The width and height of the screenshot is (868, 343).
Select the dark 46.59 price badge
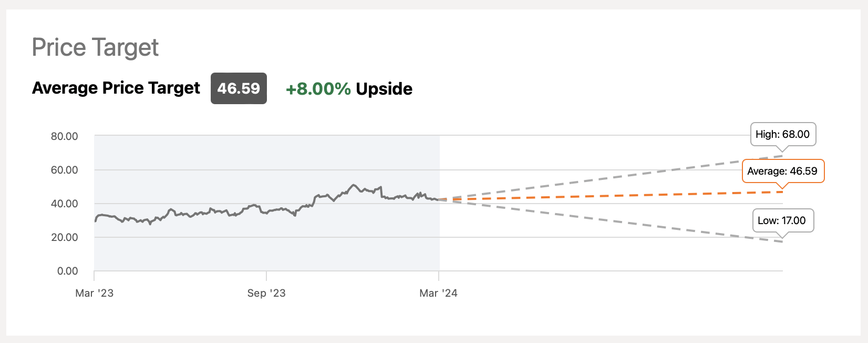(239, 88)
